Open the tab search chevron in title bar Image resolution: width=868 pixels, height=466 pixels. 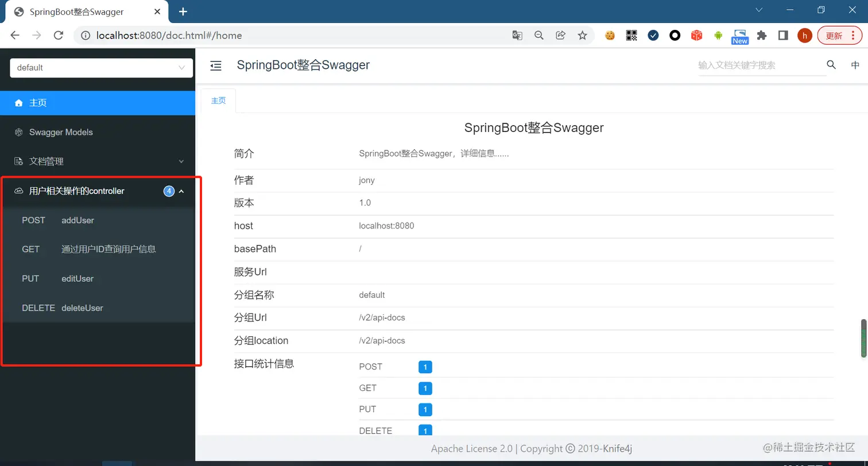pyautogui.click(x=759, y=10)
